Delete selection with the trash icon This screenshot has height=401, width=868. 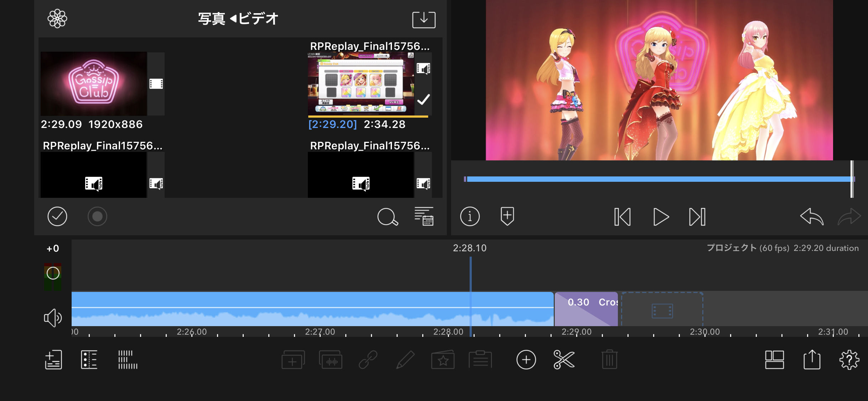pyautogui.click(x=610, y=360)
